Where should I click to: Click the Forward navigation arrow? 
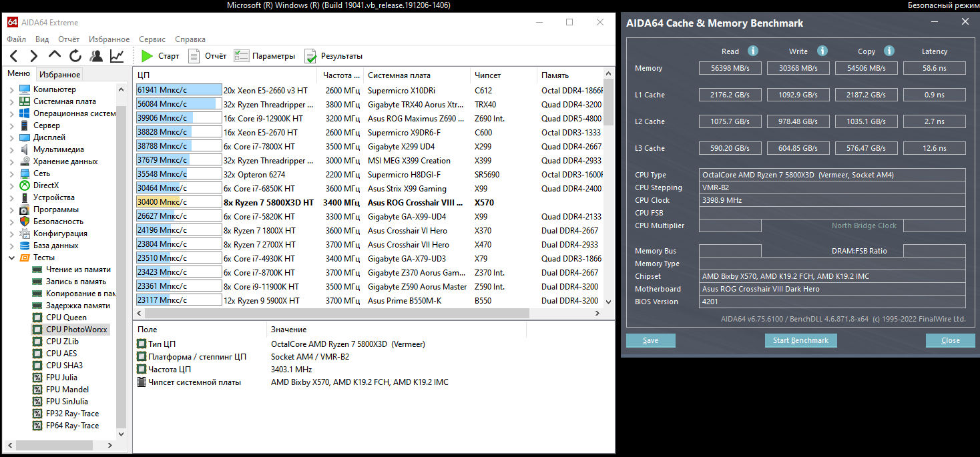(x=34, y=56)
